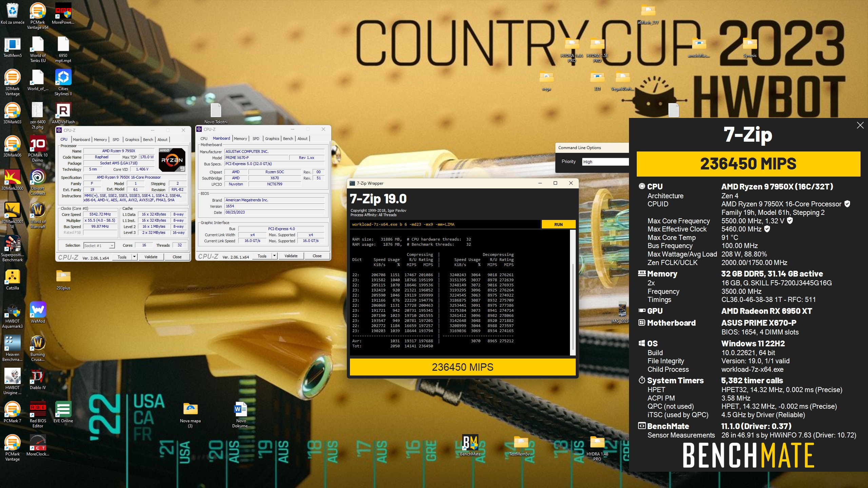
Task: Open the MoreClockTool desktop icon
Action: click(x=38, y=445)
